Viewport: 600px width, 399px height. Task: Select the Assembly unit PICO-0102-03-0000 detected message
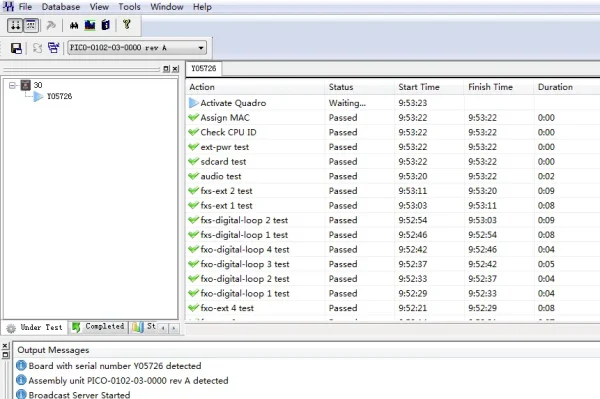pos(128,381)
